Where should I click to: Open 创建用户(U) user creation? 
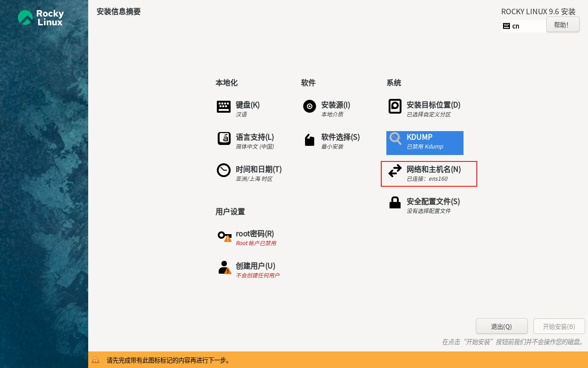pyautogui.click(x=255, y=266)
